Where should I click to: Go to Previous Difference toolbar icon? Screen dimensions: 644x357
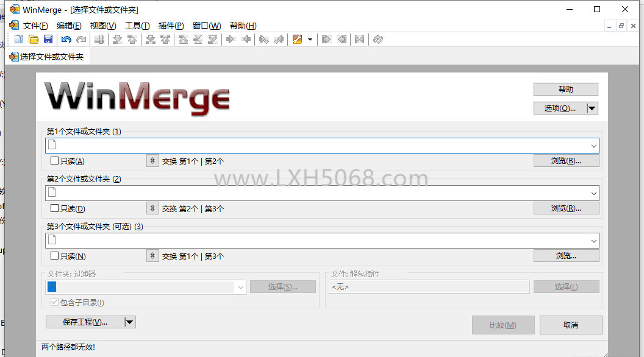132,40
